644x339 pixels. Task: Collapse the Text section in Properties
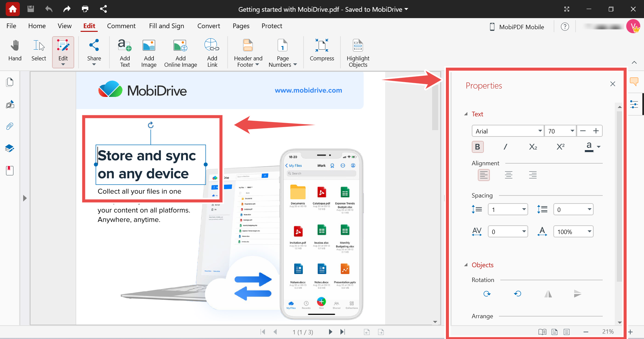(x=466, y=114)
